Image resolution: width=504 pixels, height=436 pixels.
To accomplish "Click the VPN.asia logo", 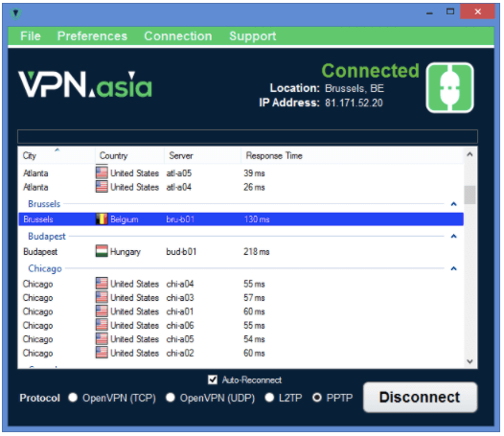I will (x=85, y=84).
